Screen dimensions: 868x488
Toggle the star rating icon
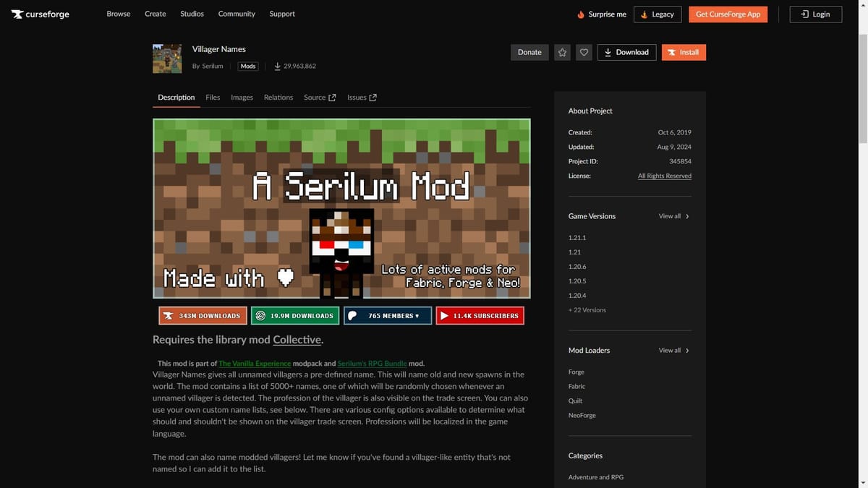(562, 52)
